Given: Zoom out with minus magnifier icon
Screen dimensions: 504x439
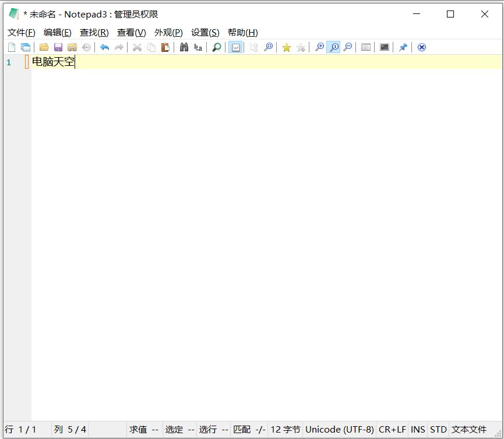Looking at the screenshot, I should tap(347, 47).
